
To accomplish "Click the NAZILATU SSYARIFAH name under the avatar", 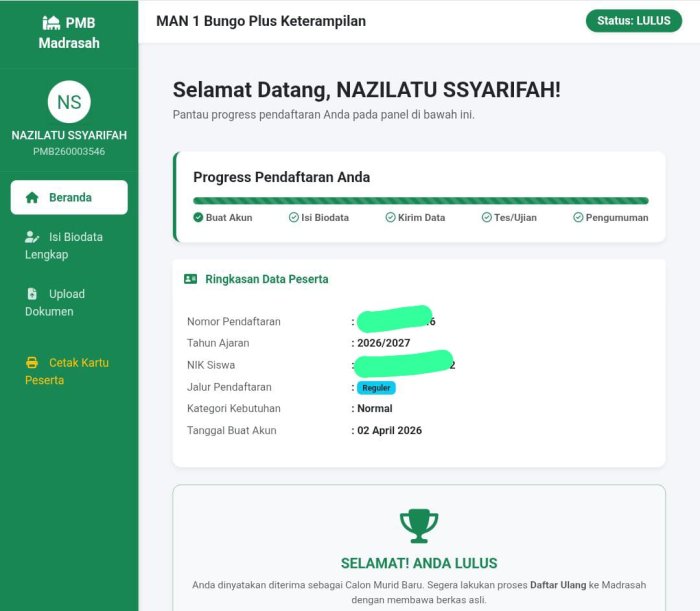I will 69,135.
